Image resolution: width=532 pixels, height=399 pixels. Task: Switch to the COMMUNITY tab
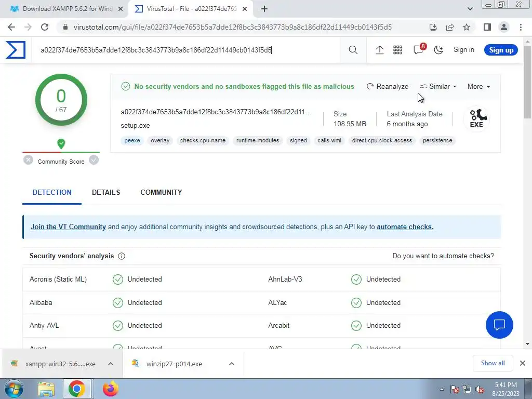click(161, 192)
